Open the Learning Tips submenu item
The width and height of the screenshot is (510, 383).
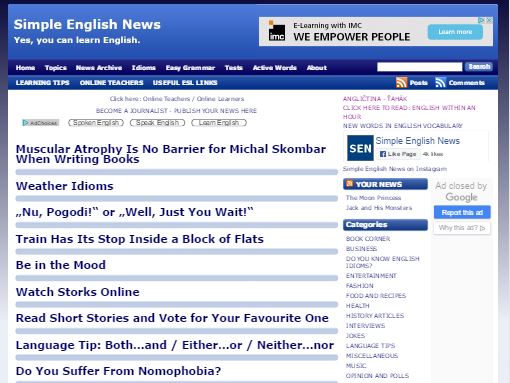click(43, 83)
